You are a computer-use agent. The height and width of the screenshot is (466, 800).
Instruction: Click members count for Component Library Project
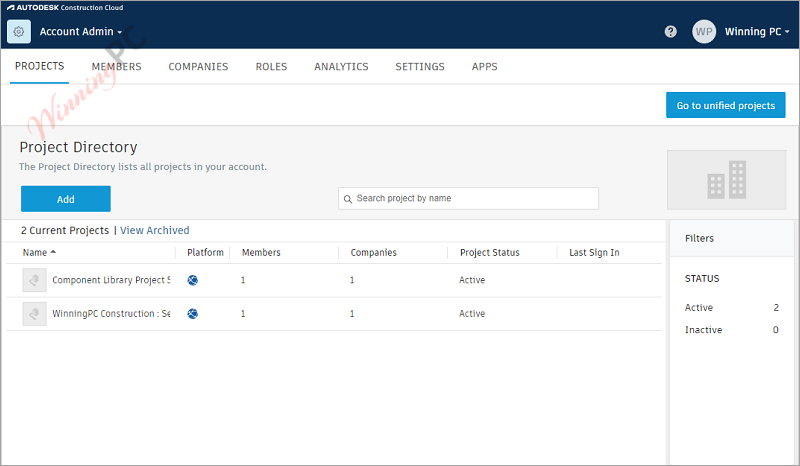[x=243, y=280]
